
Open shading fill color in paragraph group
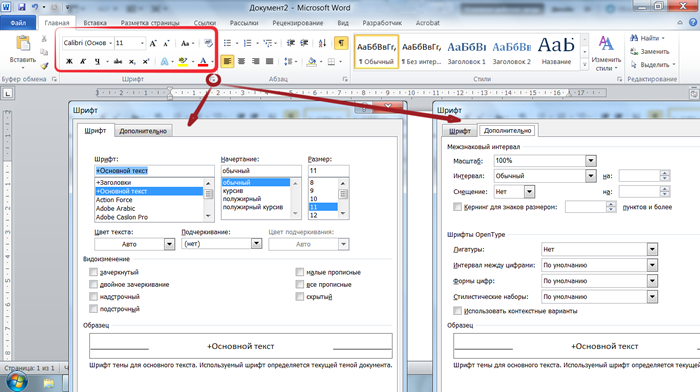(x=312, y=61)
